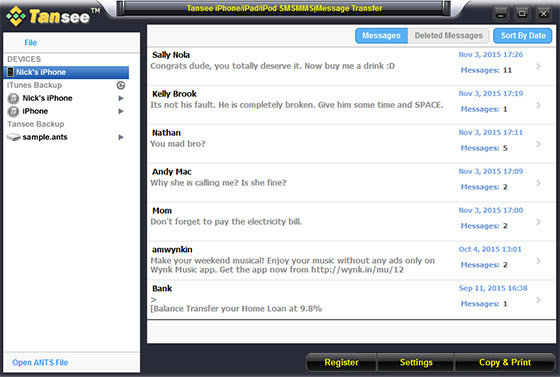Click the date Sep 11, 2015 16:38

(493, 288)
